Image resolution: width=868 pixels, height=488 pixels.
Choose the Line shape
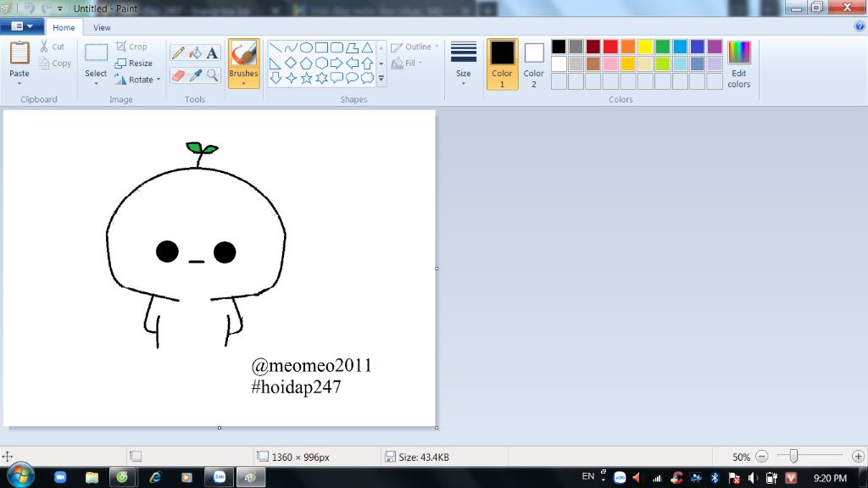[275, 48]
